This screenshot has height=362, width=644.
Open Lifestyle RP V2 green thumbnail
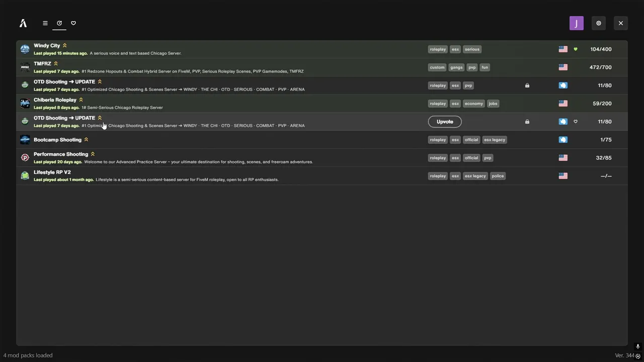tap(25, 176)
